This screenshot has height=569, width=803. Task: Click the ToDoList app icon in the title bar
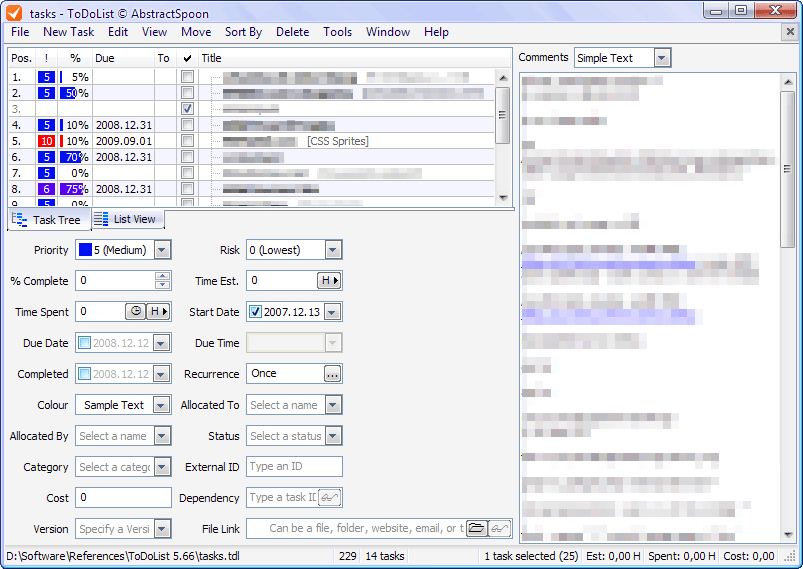15,12
